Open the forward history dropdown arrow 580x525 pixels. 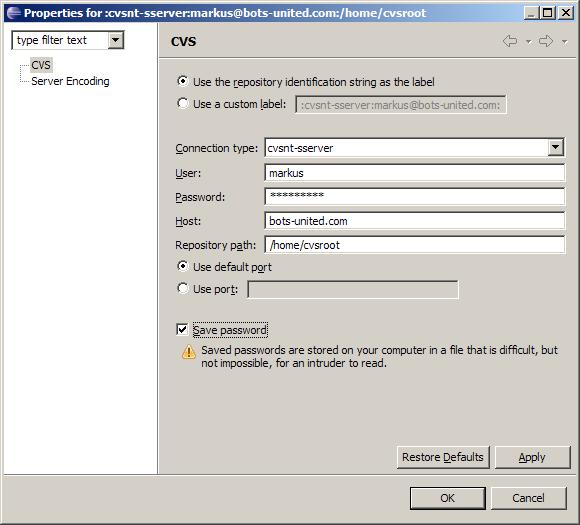(x=564, y=42)
